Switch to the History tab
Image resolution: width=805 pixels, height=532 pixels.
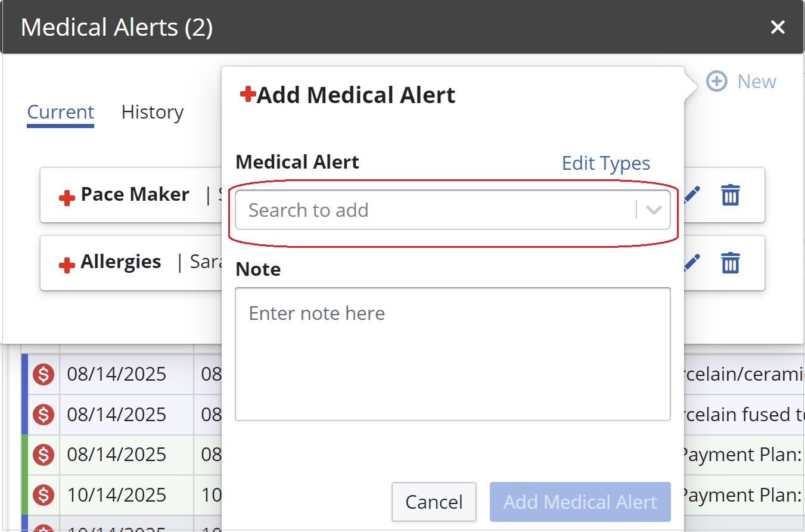pyautogui.click(x=152, y=112)
